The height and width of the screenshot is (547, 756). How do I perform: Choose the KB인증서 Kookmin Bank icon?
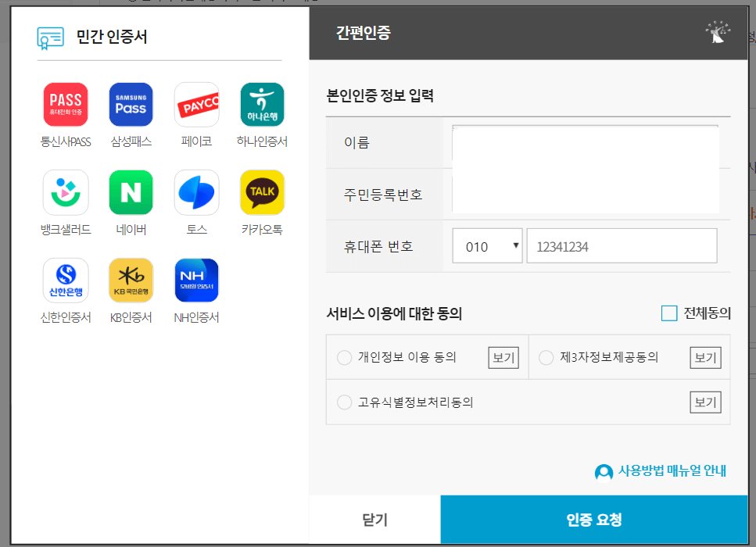pyautogui.click(x=131, y=280)
